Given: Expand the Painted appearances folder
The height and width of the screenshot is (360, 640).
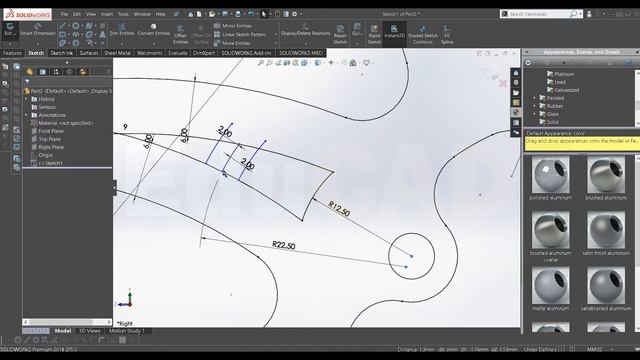Looking at the screenshot, I should pos(535,98).
